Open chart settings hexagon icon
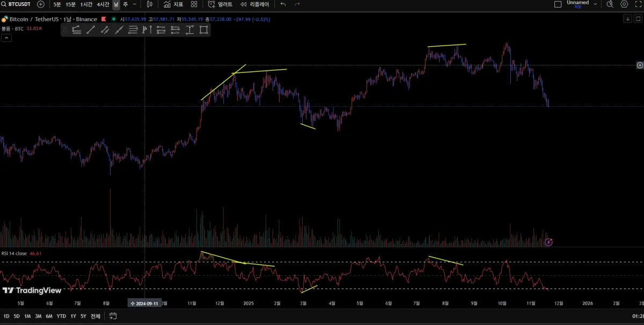Screen dimensions: 644x325 624,4
